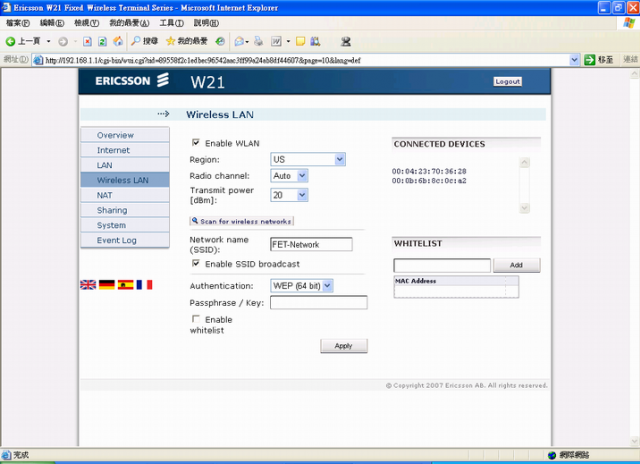Open the Radio channel dropdown
This screenshot has height=464, width=640.
click(289, 176)
